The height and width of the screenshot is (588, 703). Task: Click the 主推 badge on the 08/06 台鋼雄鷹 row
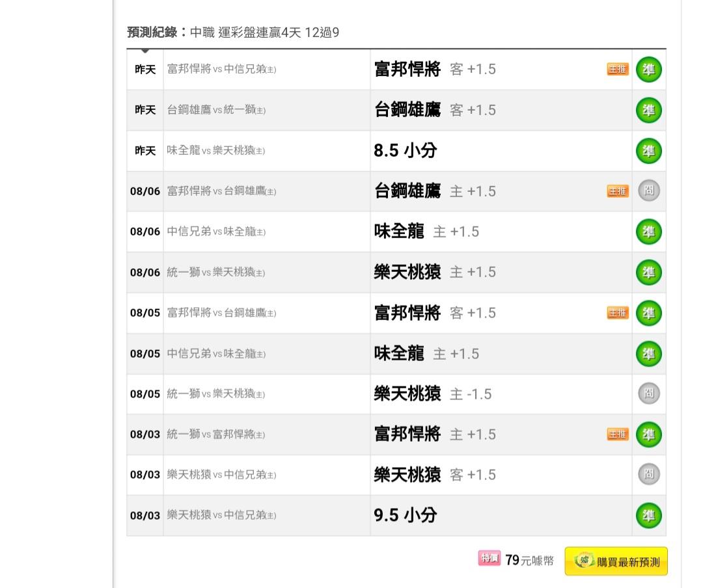coord(618,191)
